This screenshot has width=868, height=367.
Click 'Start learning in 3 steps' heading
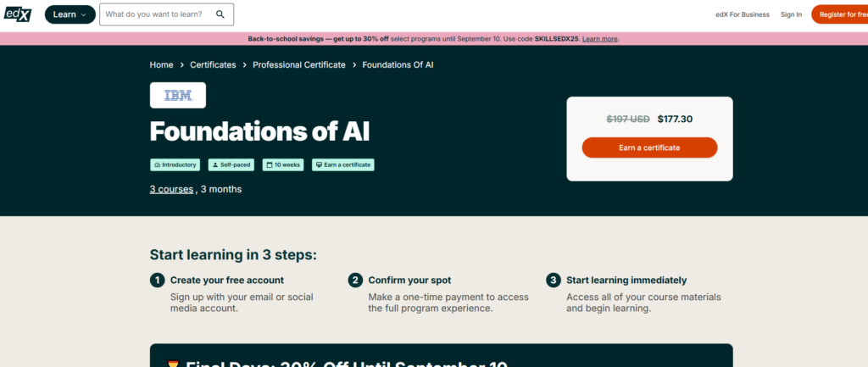(233, 255)
